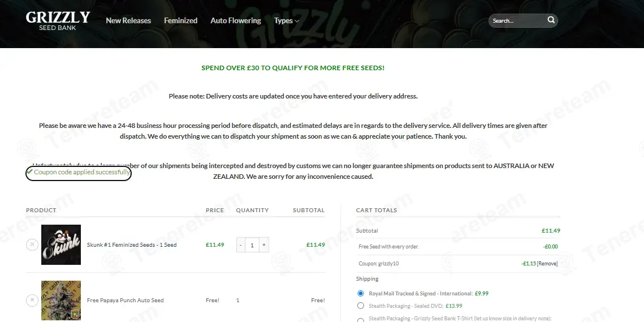This screenshot has height=322, width=644.
Task: Remove Free Papaya Punch Auto Seed item
Action: tap(32, 300)
